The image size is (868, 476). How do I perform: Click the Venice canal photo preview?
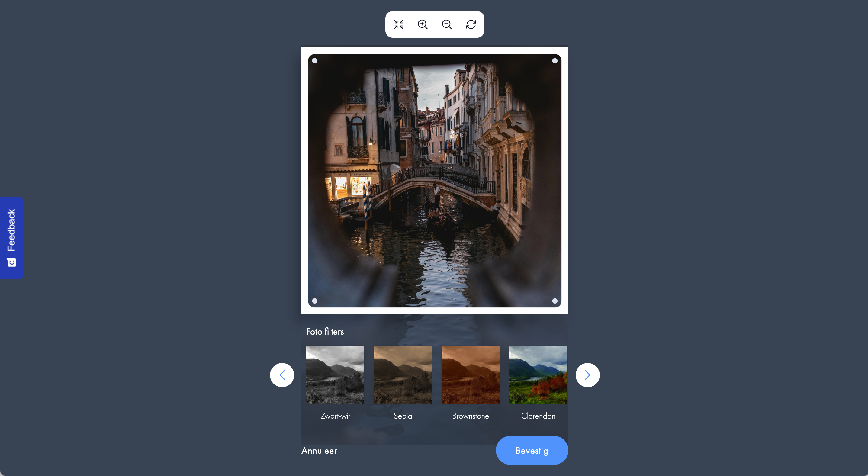point(435,181)
